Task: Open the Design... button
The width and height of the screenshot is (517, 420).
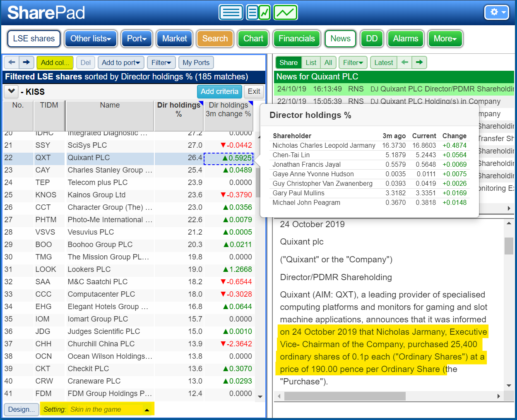Action: pyautogui.click(x=22, y=409)
